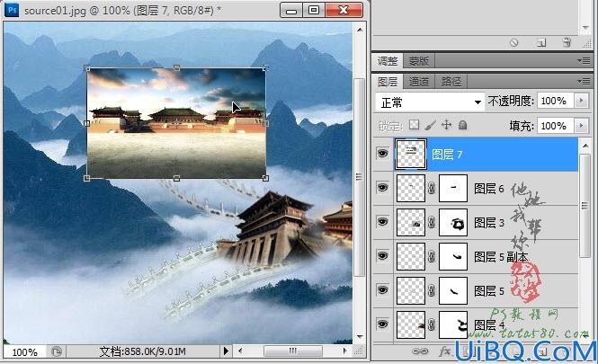Open the 调整 panel flyout menu

(584, 60)
